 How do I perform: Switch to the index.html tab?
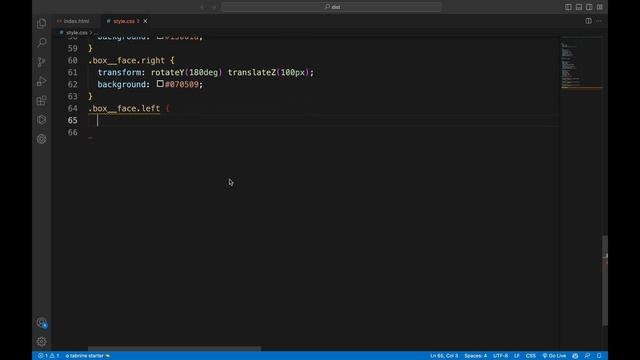[x=76, y=21]
